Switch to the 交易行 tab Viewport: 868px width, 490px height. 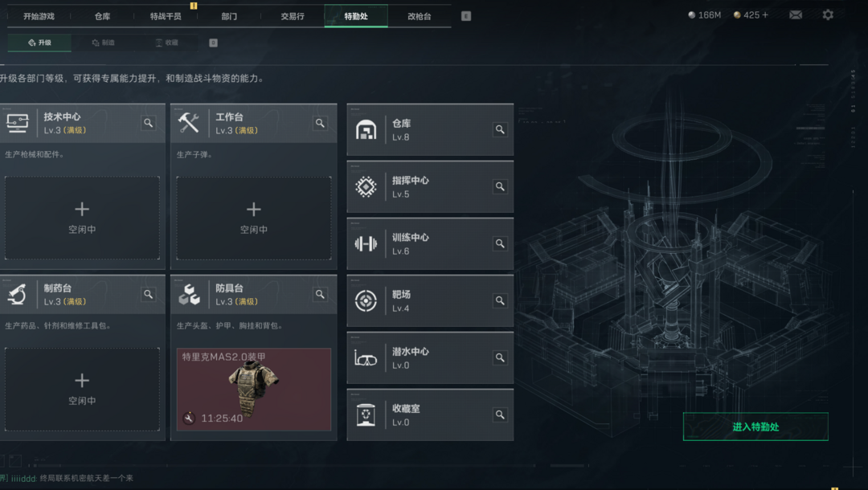pyautogui.click(x=293, y=16)
